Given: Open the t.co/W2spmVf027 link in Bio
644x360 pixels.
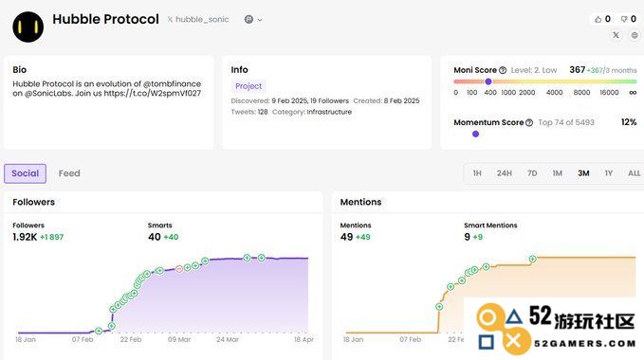Looking at the screenshot, I should (x=153, y=93).
